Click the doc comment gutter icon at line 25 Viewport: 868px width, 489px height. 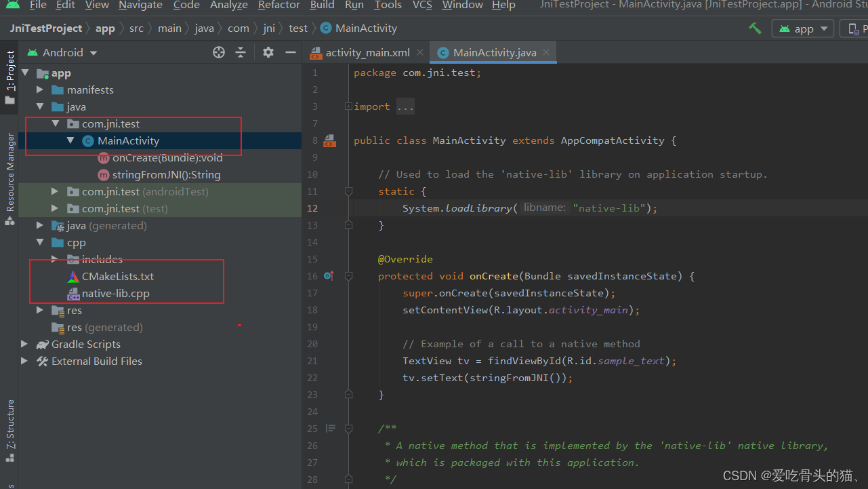tap(330, 428)
